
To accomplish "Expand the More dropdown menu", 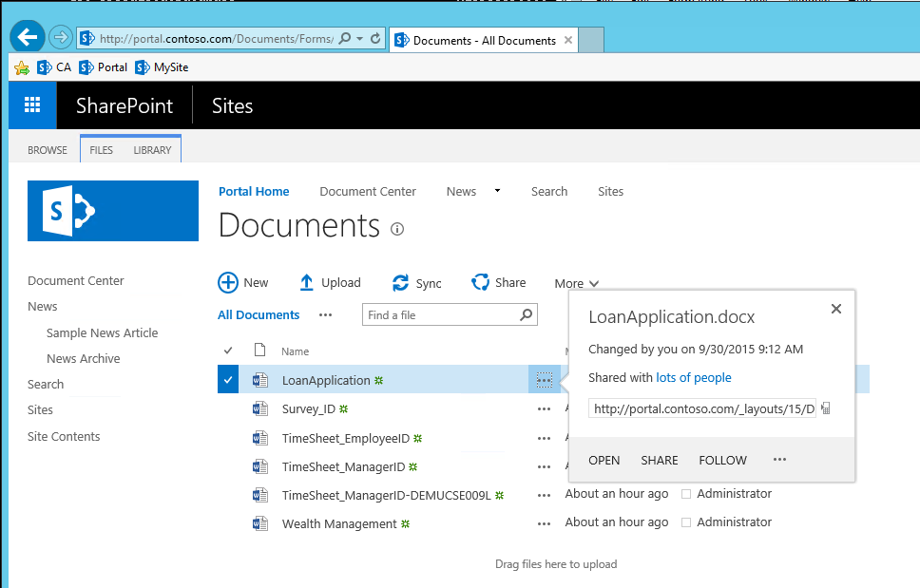I will 577,284.
